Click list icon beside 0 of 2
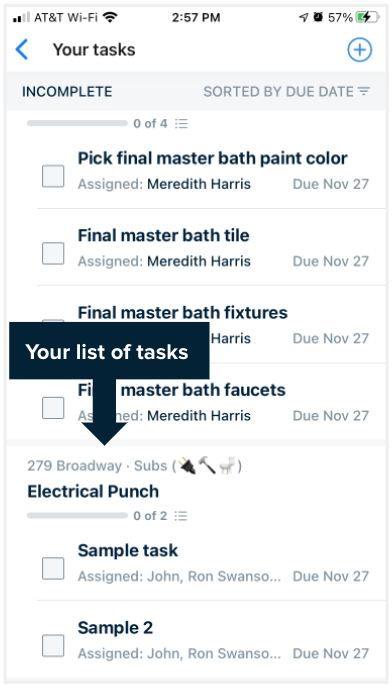Image resolution: width=392 pixels, height=685 pixels. coord(181,516)
